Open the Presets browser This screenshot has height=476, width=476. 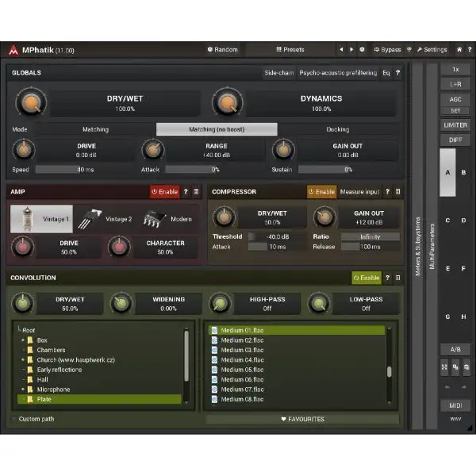[x=290, y=49]
